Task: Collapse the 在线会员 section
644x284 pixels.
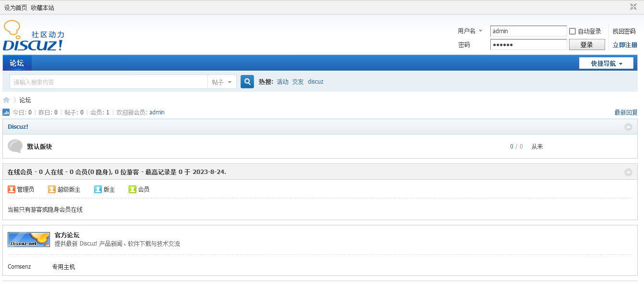Action: pyautogui.click(x=628, y=172)
